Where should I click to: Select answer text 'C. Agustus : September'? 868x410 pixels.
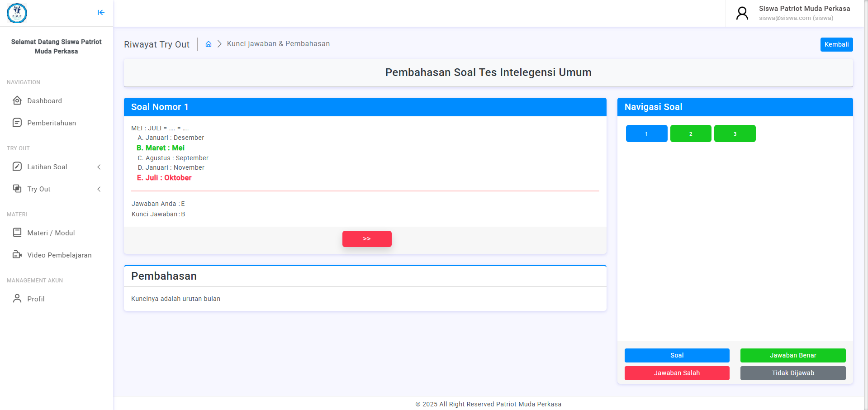pyautogui.click(x=173, y=158)
